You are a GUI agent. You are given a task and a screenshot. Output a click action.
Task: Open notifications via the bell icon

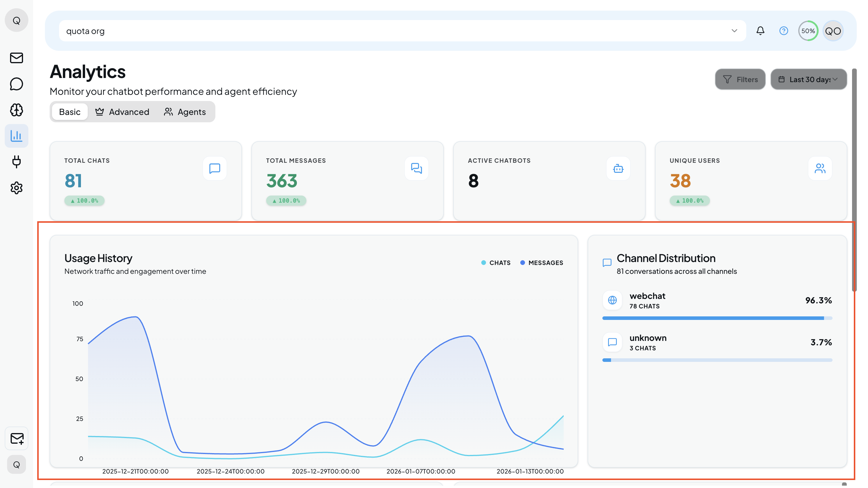(760, 31)
